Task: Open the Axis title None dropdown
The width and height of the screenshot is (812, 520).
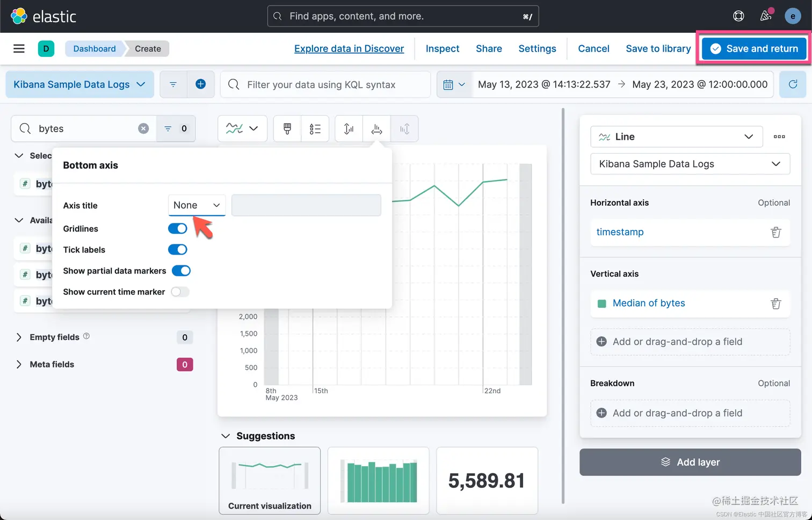Action: tap(197, 205)
